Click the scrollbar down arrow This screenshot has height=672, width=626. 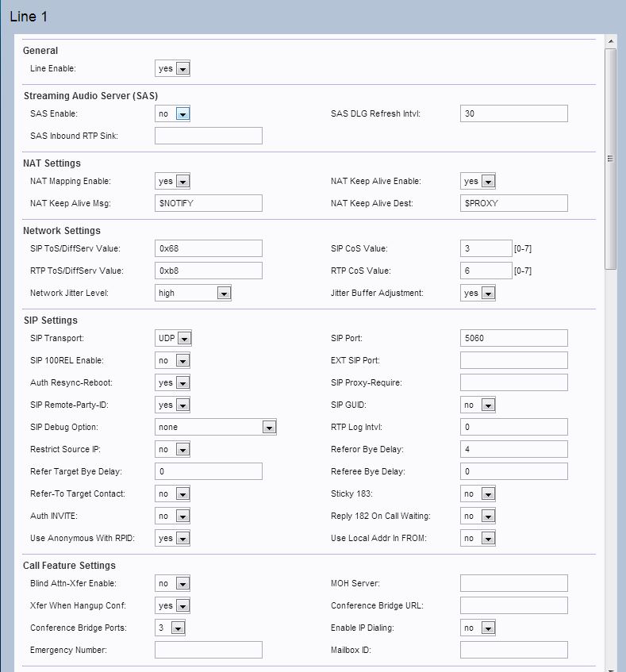(x=610, y=666)
